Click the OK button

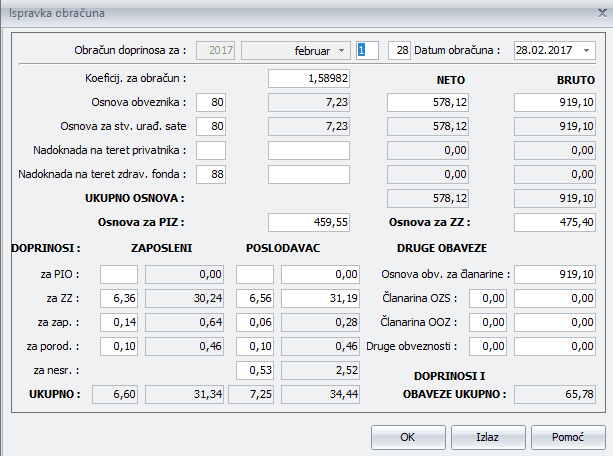(x=407, y=437)
